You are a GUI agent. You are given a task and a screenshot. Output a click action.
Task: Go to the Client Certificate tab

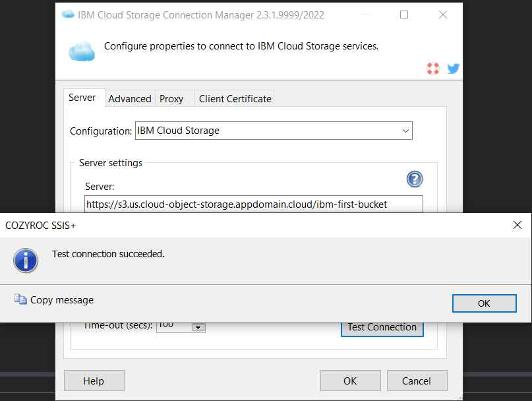(235, 98)
